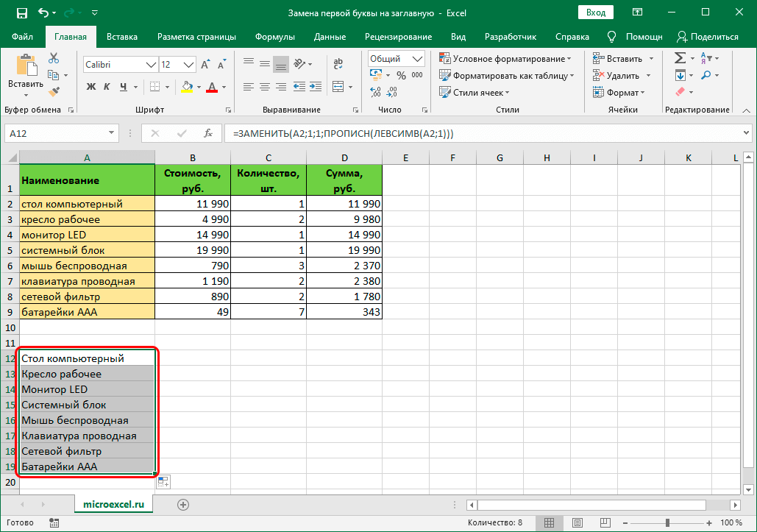This screenshot has height=532, width=757.
Task: Toggle bold formatting (Ж)
Action: coord(91,87)
